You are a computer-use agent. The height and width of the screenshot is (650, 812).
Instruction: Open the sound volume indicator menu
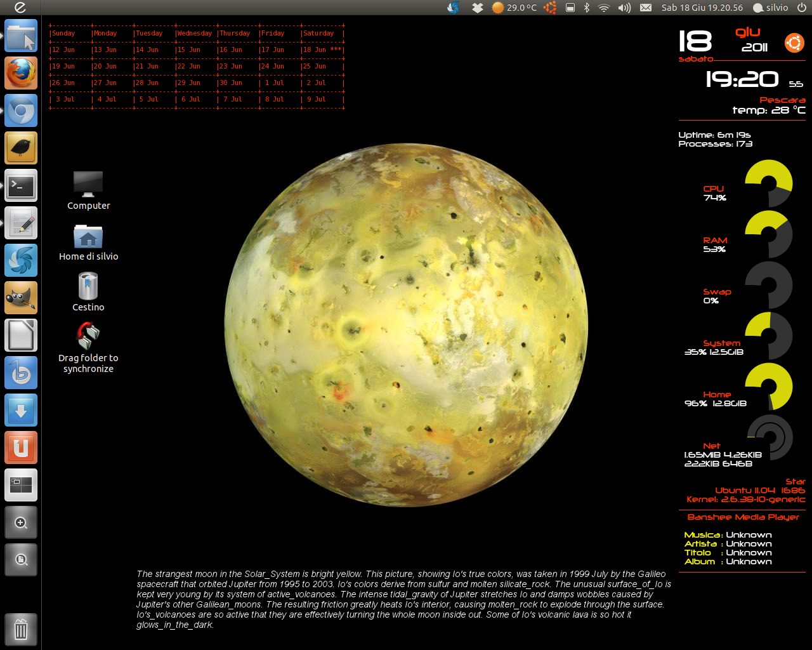625,8
